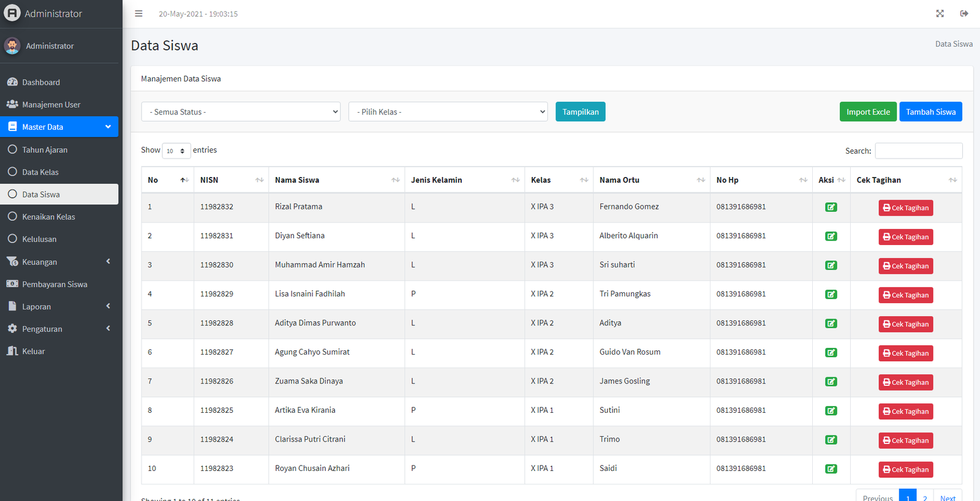Click the fullscreen expand icon
The height and width of the screenshot is (501, 980).
(x=940, y=13)
